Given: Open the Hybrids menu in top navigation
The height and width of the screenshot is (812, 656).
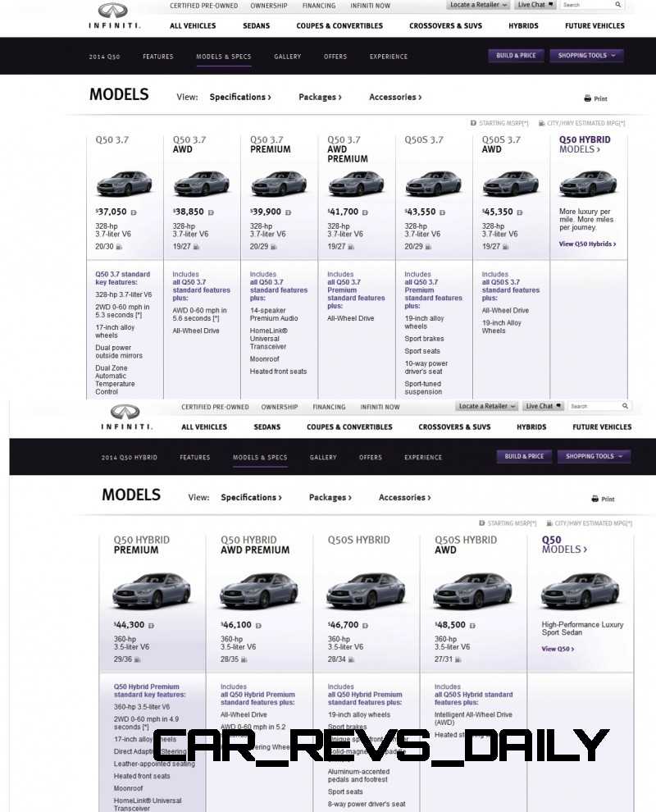Looking at the screenshot, I should 523,25.
